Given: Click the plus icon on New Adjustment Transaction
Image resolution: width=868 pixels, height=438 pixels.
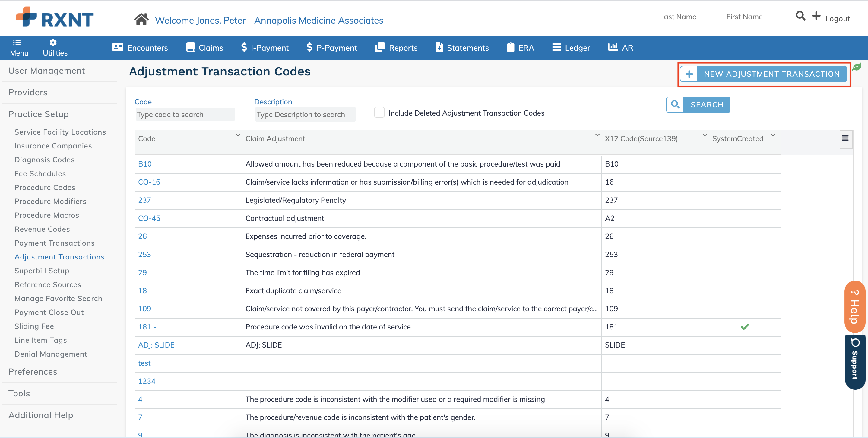Looking at the screenshot, I should click(689, 74).
